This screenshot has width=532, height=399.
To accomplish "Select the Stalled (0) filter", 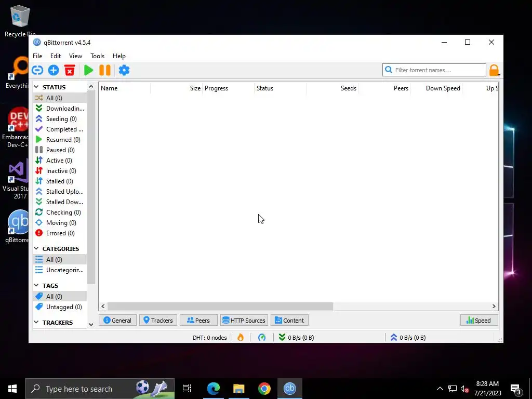I will click(60, 181).
